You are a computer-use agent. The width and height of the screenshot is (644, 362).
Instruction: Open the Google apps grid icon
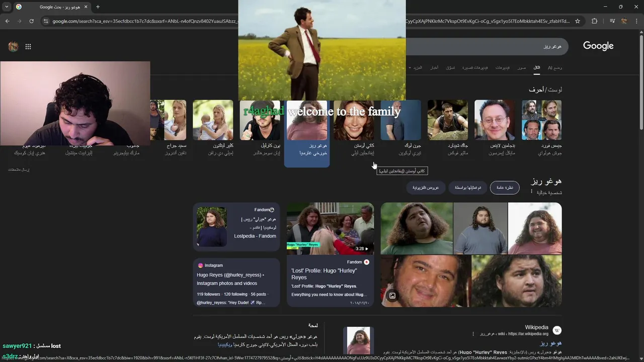point(28,47)
